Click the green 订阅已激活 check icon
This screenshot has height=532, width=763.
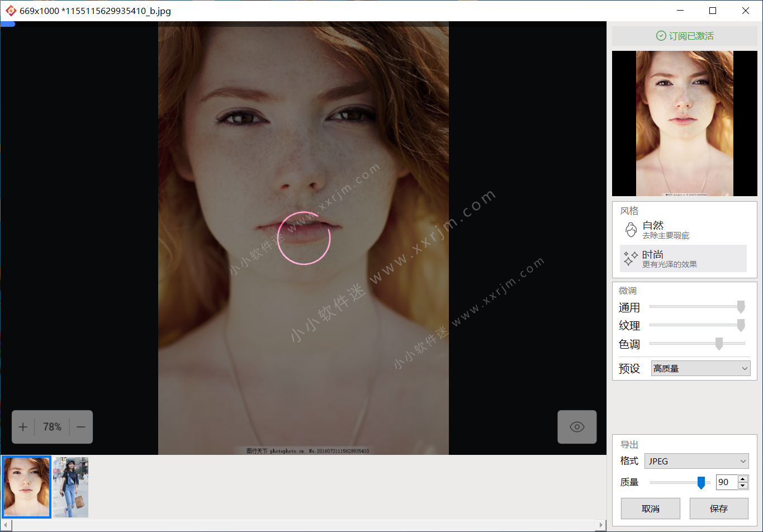pos(661,36)
